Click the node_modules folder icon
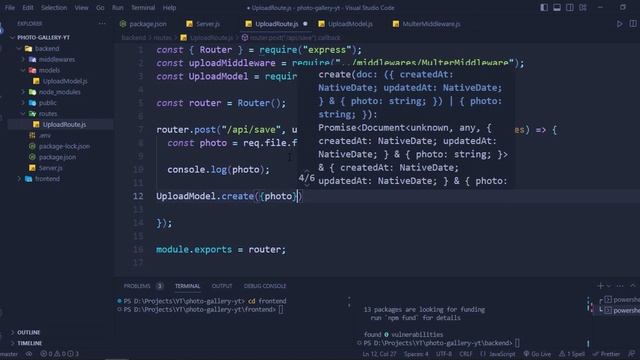 click(32, 92)
